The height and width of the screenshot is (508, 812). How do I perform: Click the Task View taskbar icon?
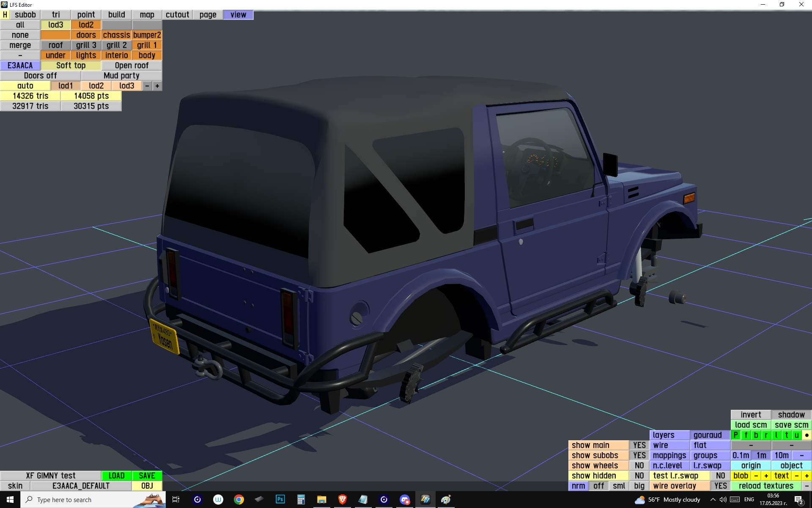pyautogui.click(x=176, y=500)
